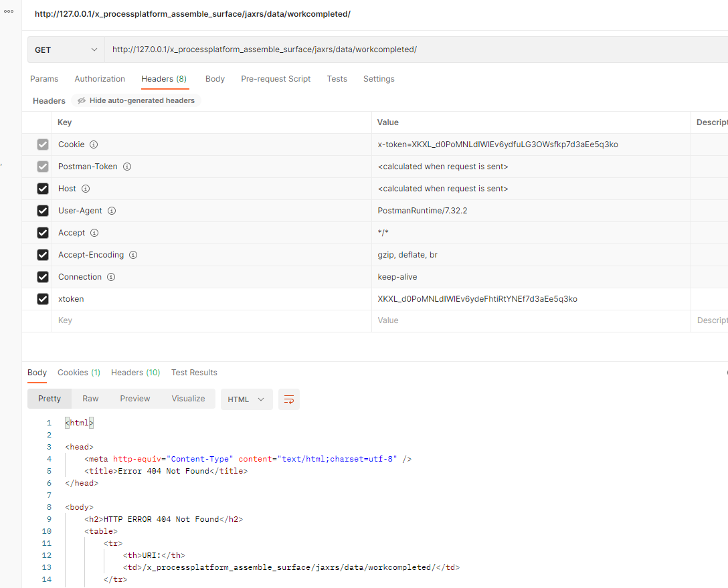Click the info icon next to Cookie
The width and height of the screenshot is (728, 588).
point(94,144)
